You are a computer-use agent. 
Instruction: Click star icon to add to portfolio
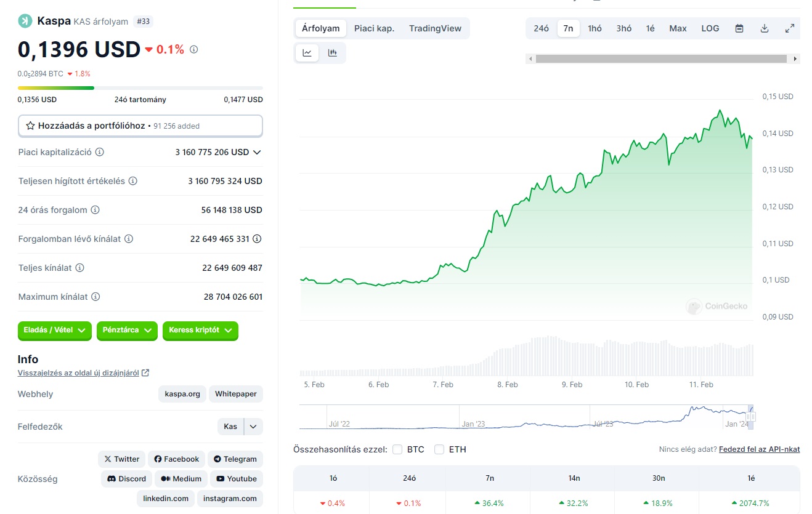click(x=30, y=126)
